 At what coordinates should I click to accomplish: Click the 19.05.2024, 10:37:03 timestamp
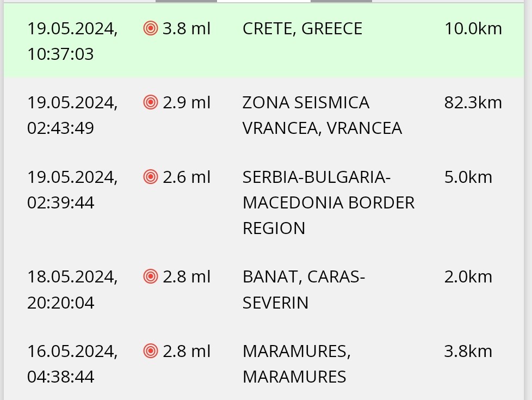72,41
